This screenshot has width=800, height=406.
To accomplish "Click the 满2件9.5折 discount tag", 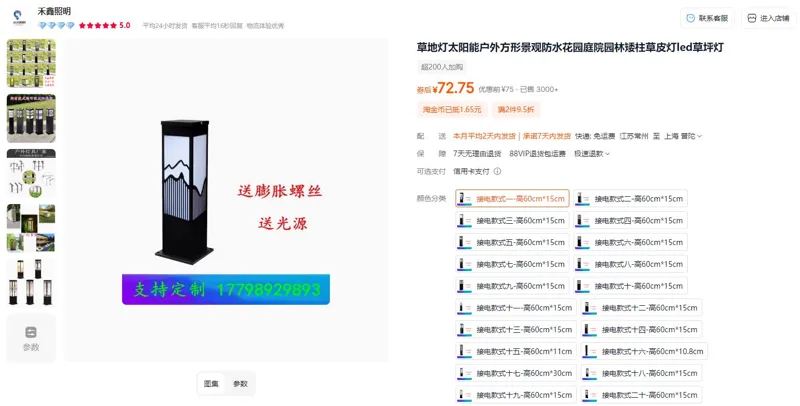I will tap(516, 110).
